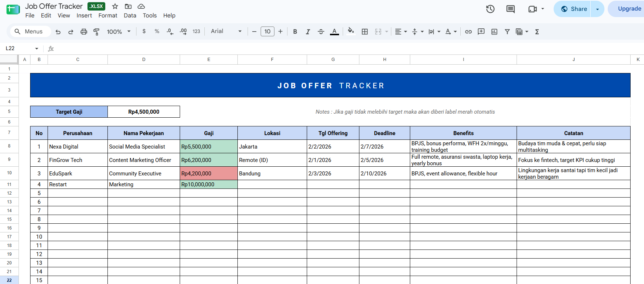Print the spreadsheet
644x284 pixels.
[x=84, y=32]
